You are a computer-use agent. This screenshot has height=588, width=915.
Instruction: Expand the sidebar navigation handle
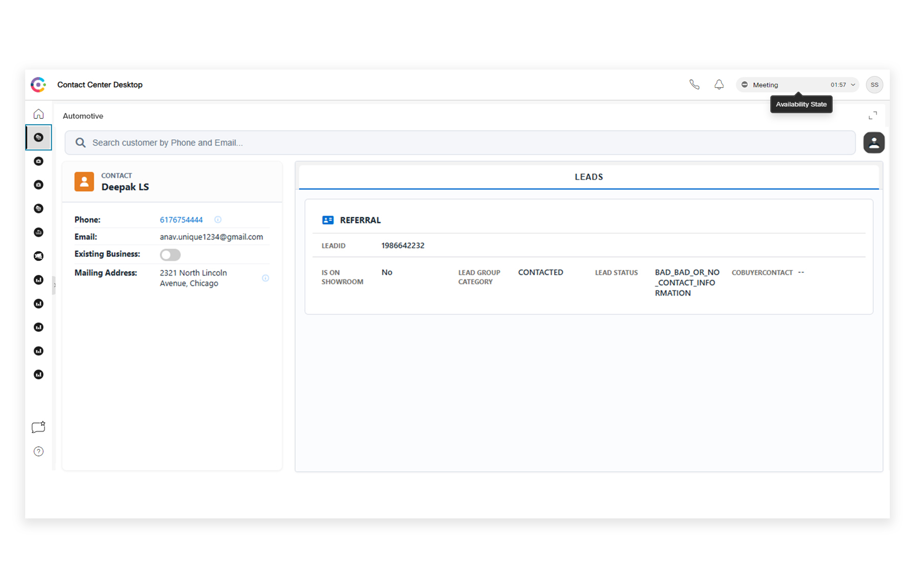(x=54, y=285)
